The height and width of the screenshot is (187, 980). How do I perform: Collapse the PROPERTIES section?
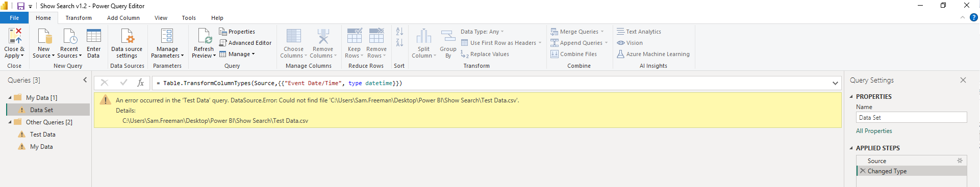pos(851,96)
